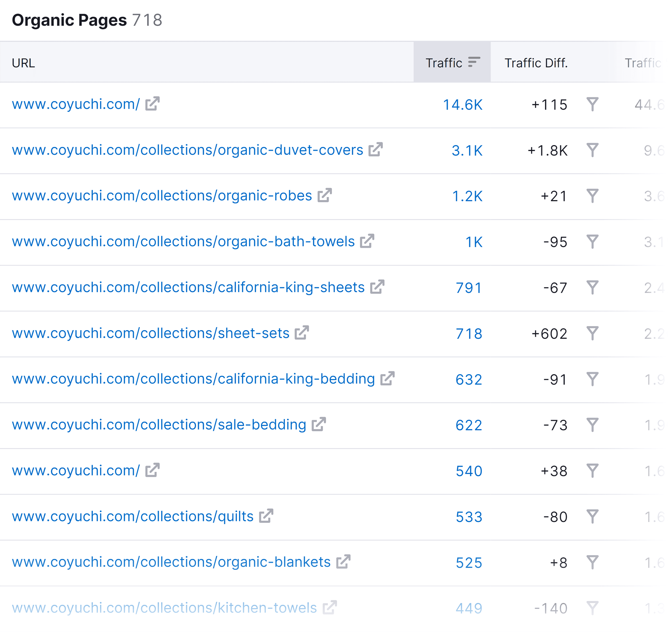Image resolution: width=672 pixels, height=640 pixels.
Task: Open the external link icon beside www.coyuchi.com homepage
Action: [x=152, y=104]
